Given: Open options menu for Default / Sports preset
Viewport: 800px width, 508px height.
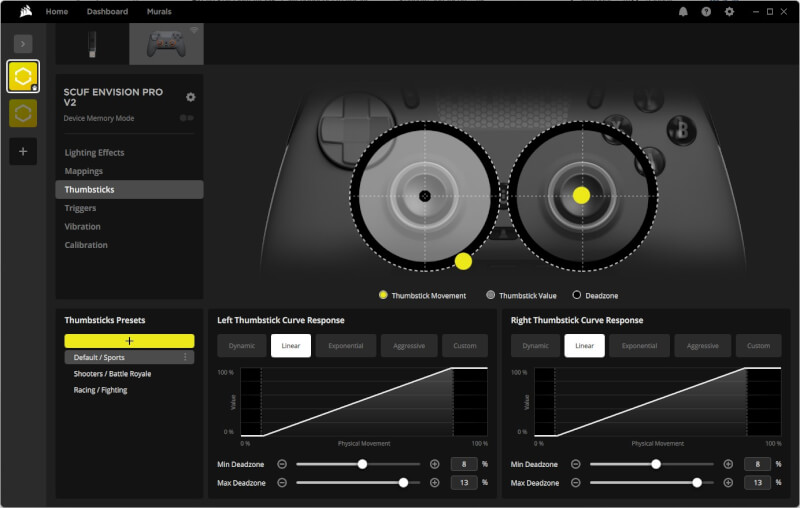Looking at the screenshot, I should (185, 358).
